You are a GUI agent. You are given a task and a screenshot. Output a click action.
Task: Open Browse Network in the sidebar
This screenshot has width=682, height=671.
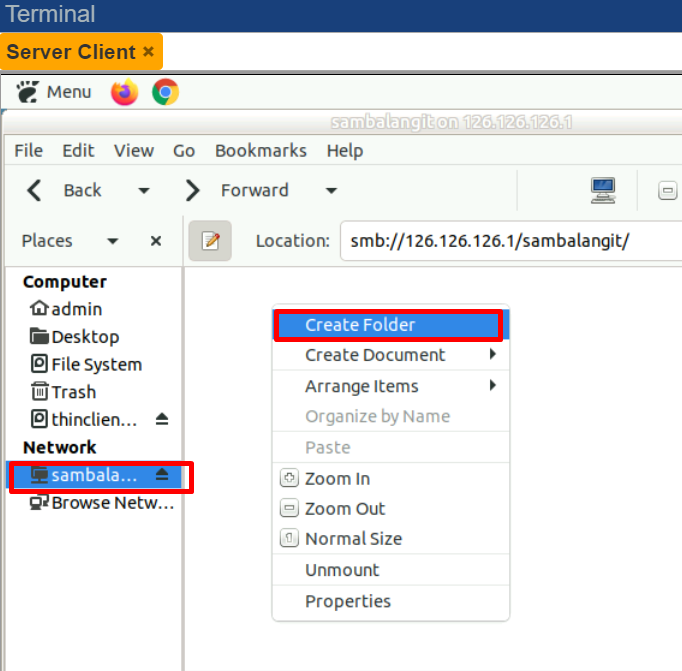102,503
